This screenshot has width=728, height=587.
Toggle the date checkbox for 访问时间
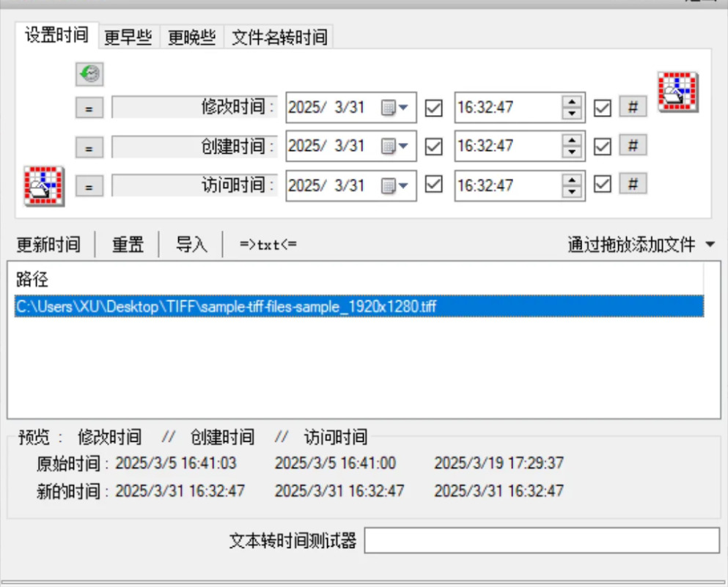433,184
